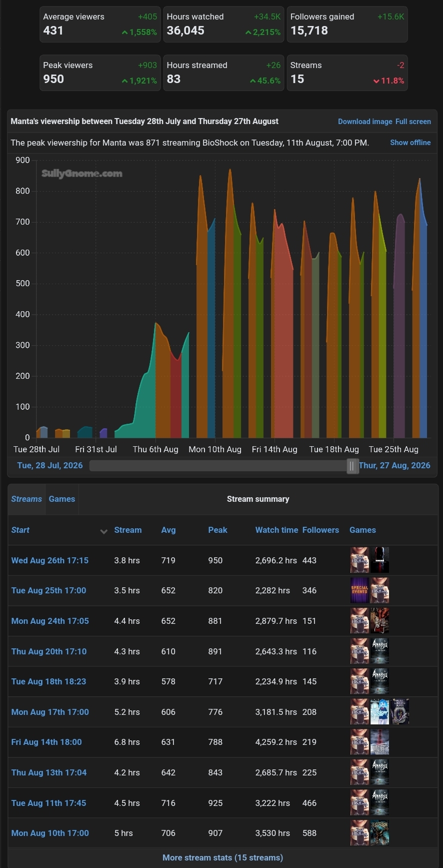Sort table by Games column header
Image resolution: width=443 pixels, height=868 pixels.
[x=362, y=530]
